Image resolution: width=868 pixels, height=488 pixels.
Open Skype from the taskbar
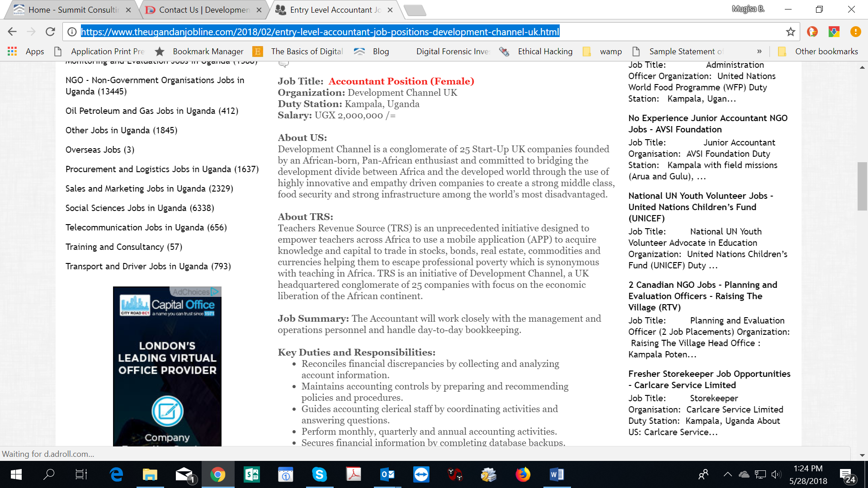point(319,474)
